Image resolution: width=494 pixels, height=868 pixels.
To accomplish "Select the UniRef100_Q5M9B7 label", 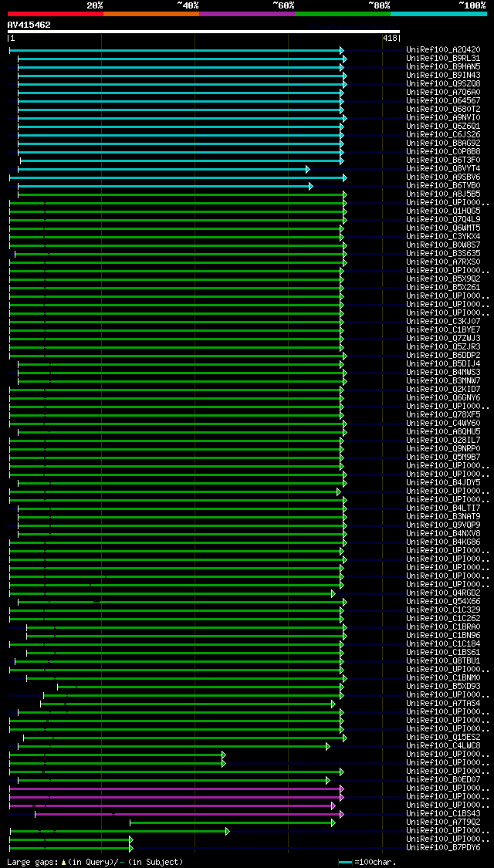I will (443, 457).
